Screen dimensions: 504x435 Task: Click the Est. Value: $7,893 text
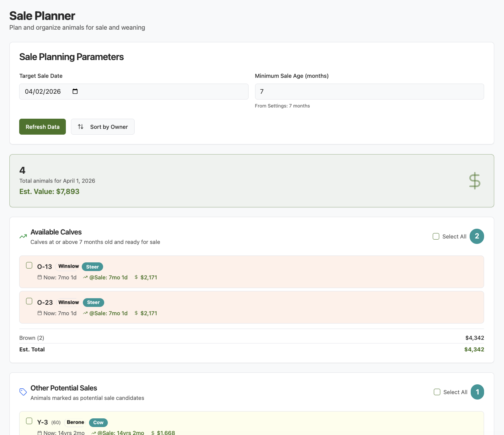click(x=49, y=191)
